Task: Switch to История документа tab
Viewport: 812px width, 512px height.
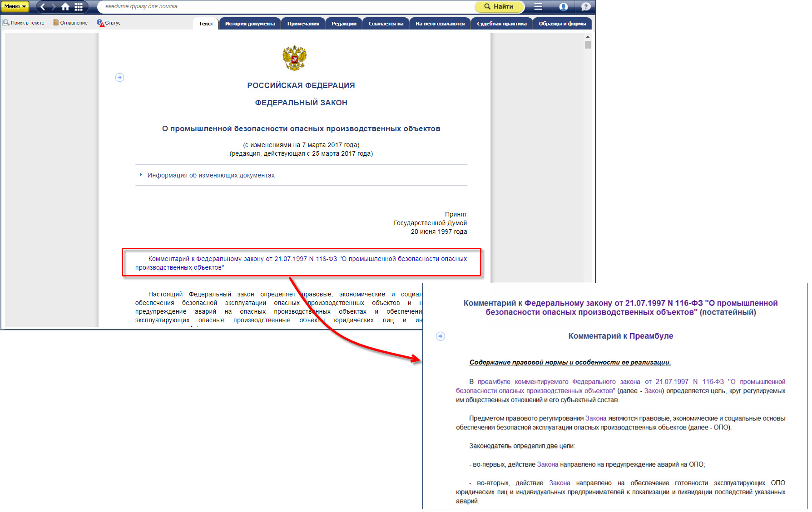Action: pyautogui.click(x=250, y=24)
